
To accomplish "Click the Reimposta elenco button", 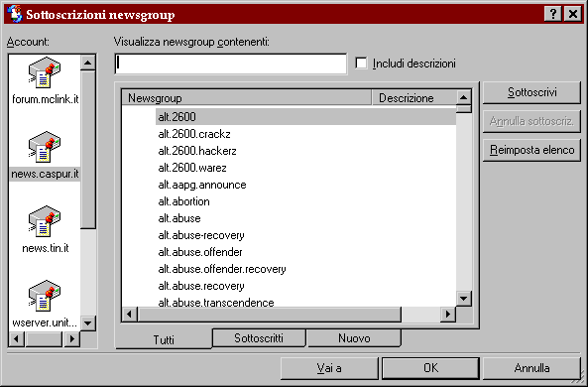I will (531, 150).
